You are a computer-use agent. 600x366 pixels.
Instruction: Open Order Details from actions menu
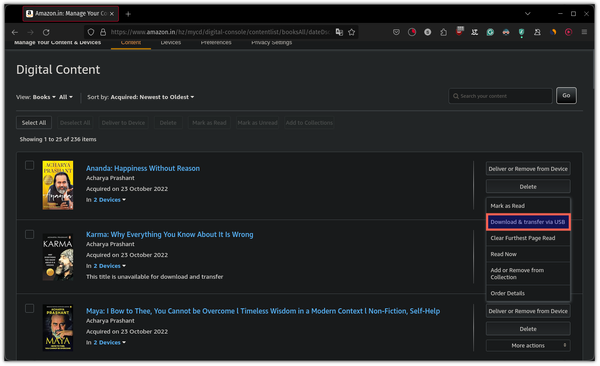528,293
